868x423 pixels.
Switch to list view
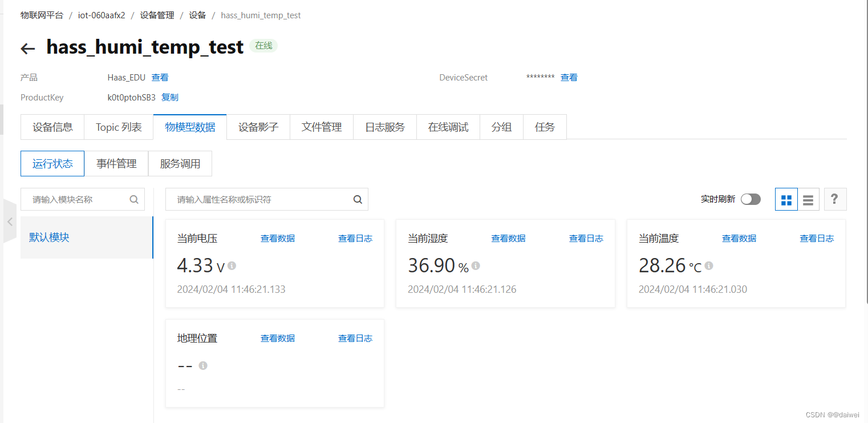(808, 200)
